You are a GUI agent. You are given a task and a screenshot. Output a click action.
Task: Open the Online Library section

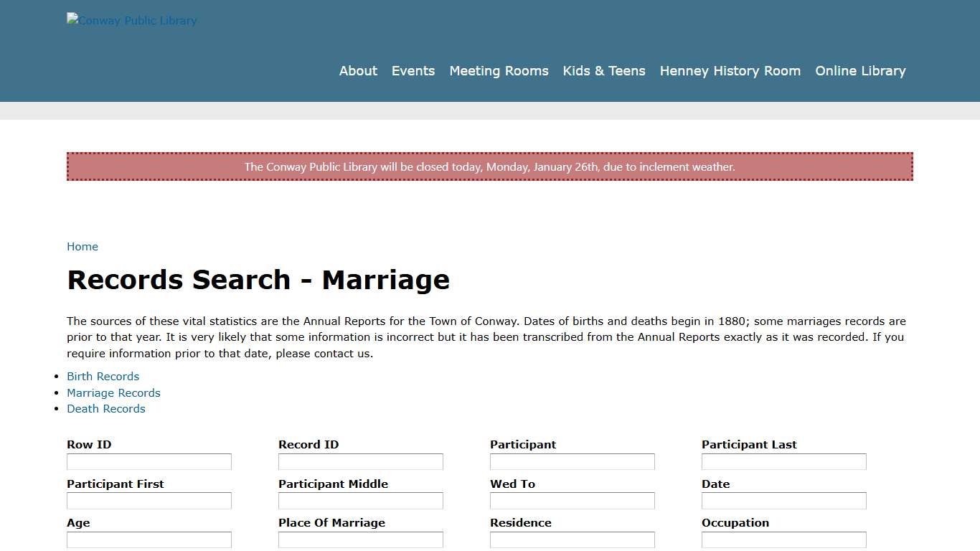[x=860, y=71]
